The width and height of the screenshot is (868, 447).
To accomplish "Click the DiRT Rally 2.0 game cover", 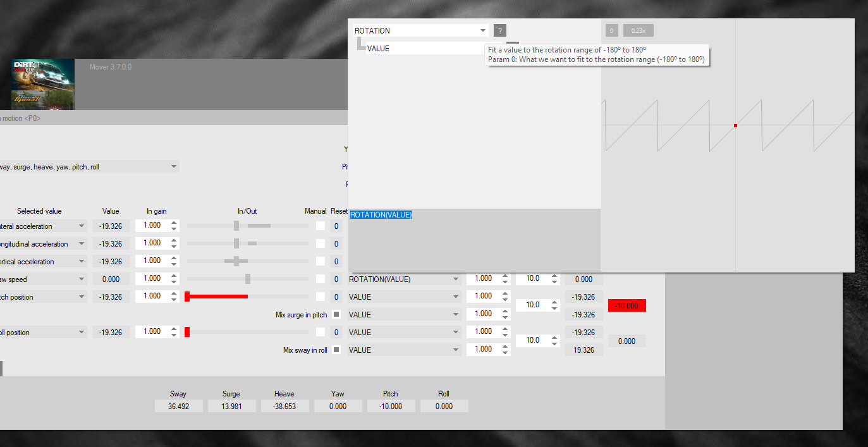I will (43, 76).
